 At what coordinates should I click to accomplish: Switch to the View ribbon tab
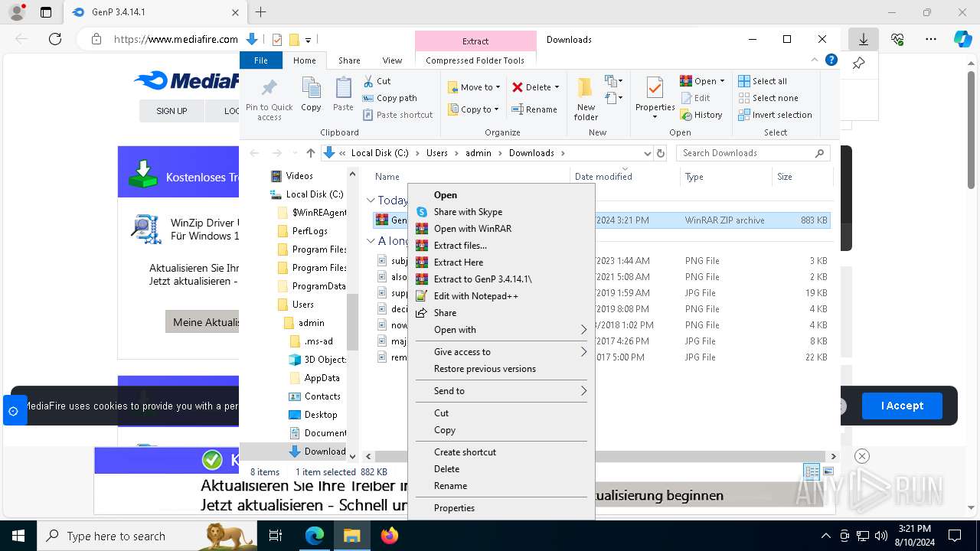pyautogui.click(x=392, y=60)
